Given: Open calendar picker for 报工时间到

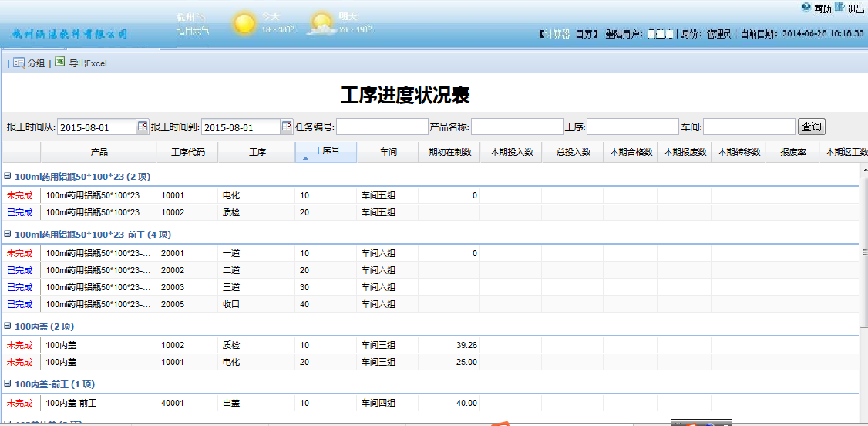Looking at the screenshot, I should (x=287, y=127).
